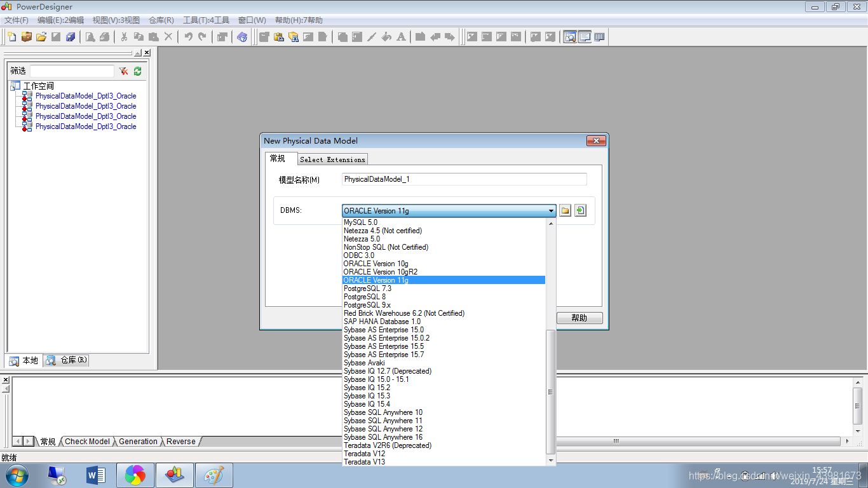Screen dimensions: 868x488
Task: Select the 工作空间 workspace root node
Action: [x=39, y=86]
